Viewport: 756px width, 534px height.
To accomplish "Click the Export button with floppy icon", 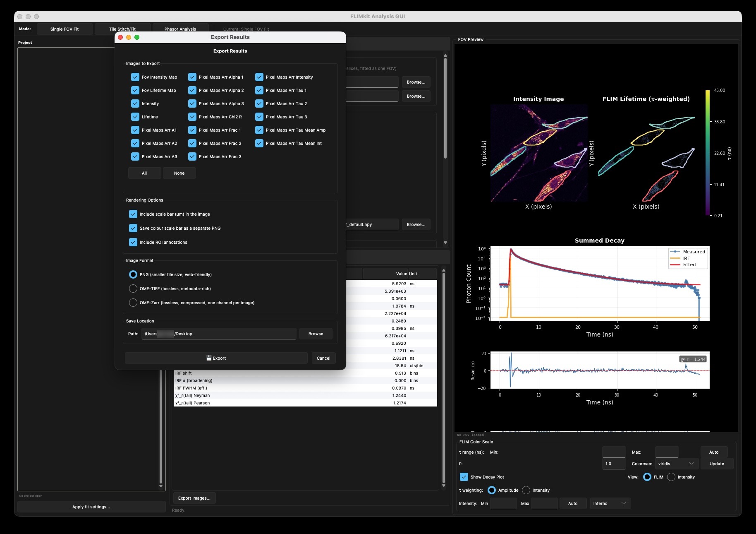I will [x=216, y=358].
